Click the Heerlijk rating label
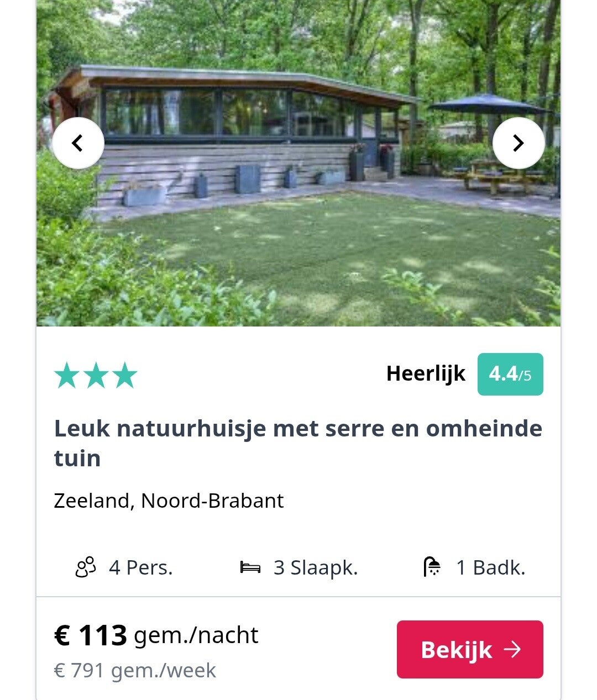The width and height of the screenshot is (597, 700). click(x=426, y=373)
